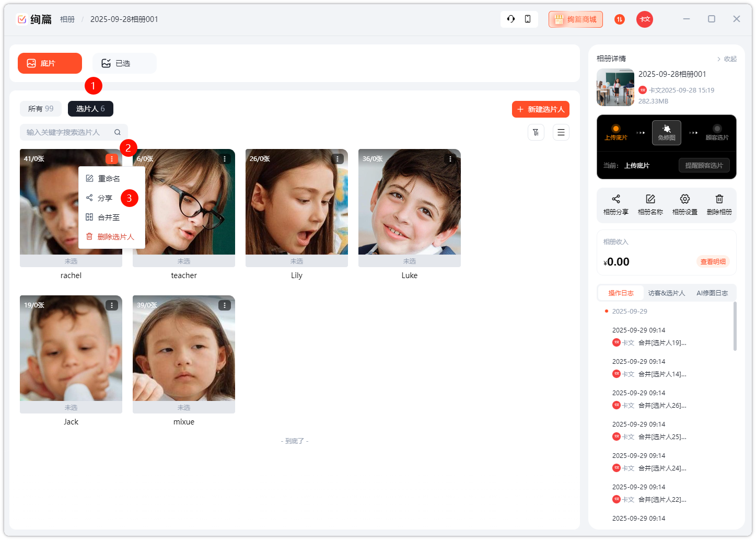Switch to 访客&选片人 log tab
This screenshot has width=756, height=540.
666,293
